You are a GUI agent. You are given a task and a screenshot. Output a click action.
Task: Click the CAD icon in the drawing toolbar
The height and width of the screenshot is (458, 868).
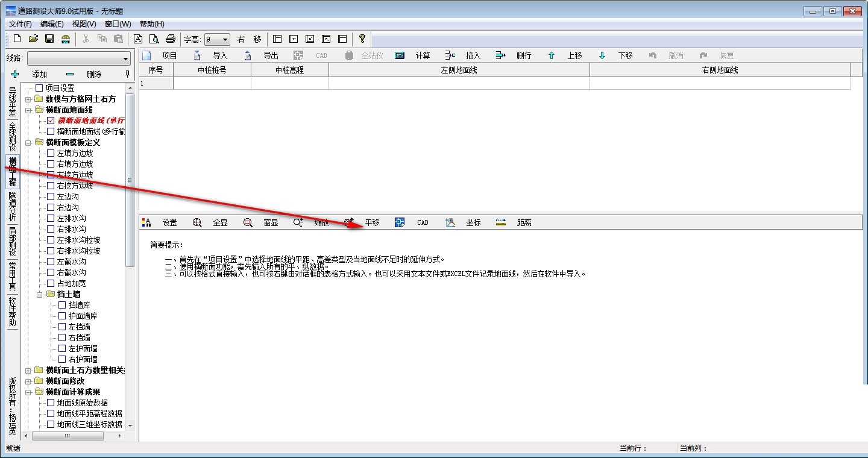(x=400, y=222)
